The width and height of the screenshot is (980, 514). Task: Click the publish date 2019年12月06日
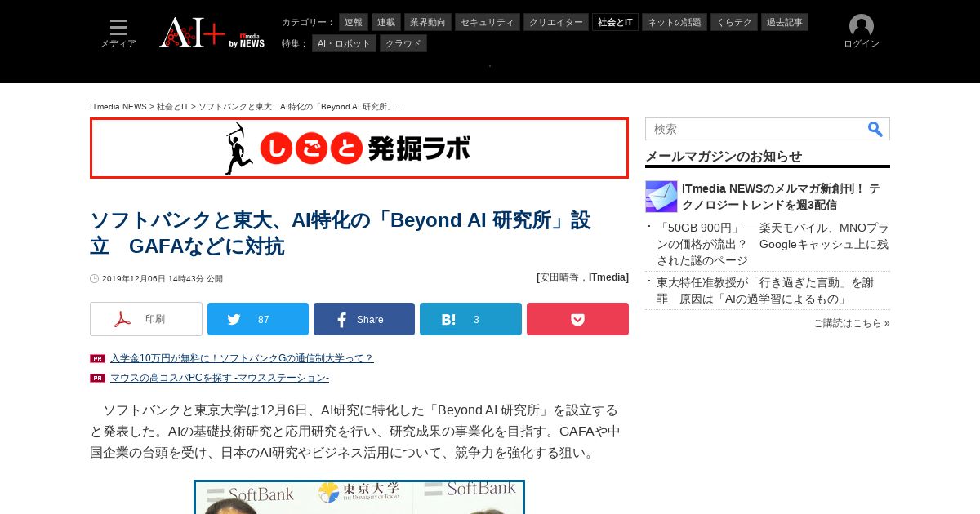[x=163, y=279]
